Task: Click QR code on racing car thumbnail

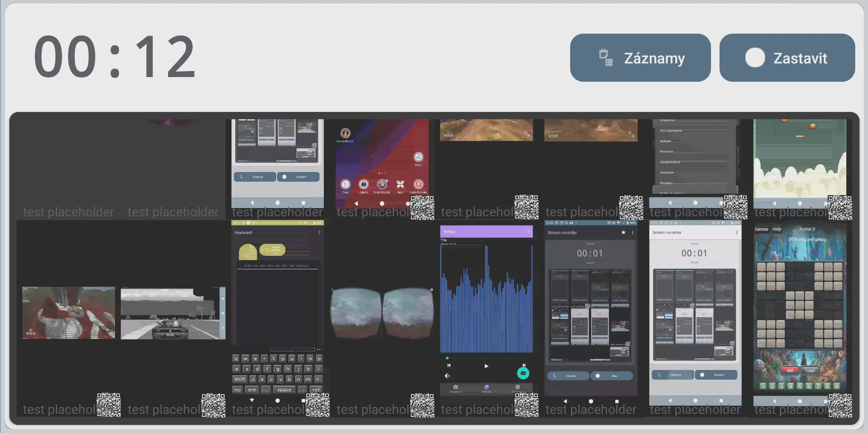Action: pos(213,405)
